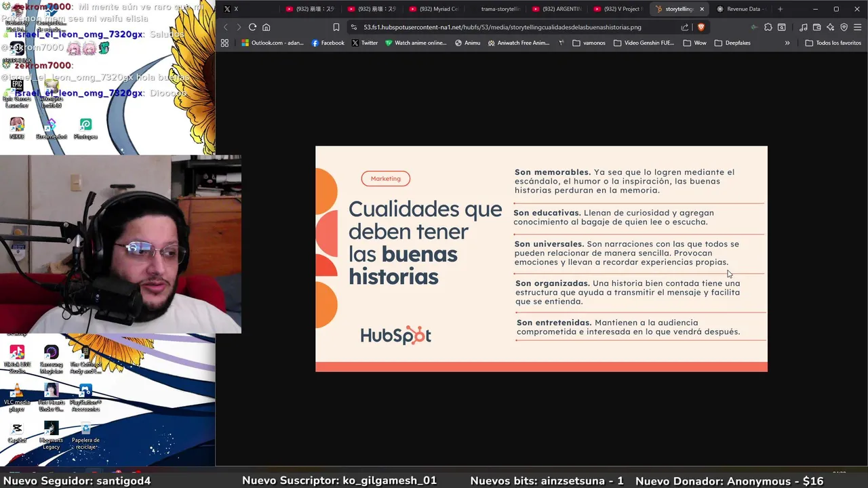Viewport: 868px width, 488px height.
Task: Open the Arknights Endfield desktop icon
Action: pyautogui.click(x=51, y=94)
